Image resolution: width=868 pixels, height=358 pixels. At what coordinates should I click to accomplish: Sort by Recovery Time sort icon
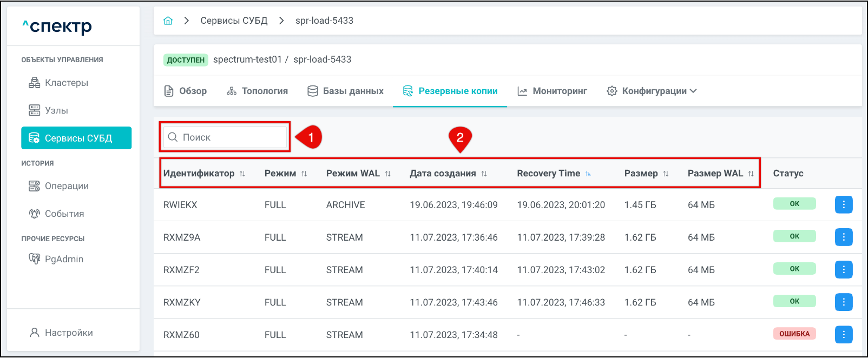pos(588,174)
